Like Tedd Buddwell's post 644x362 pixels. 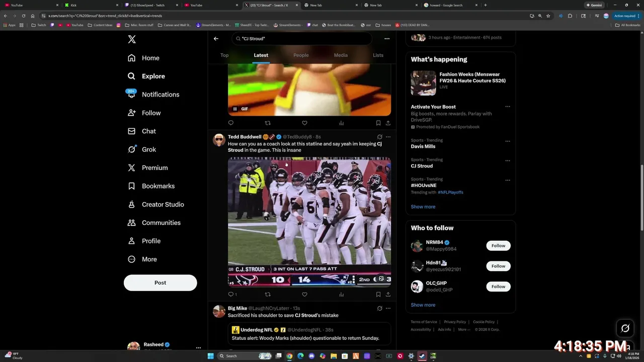point(304,294)
